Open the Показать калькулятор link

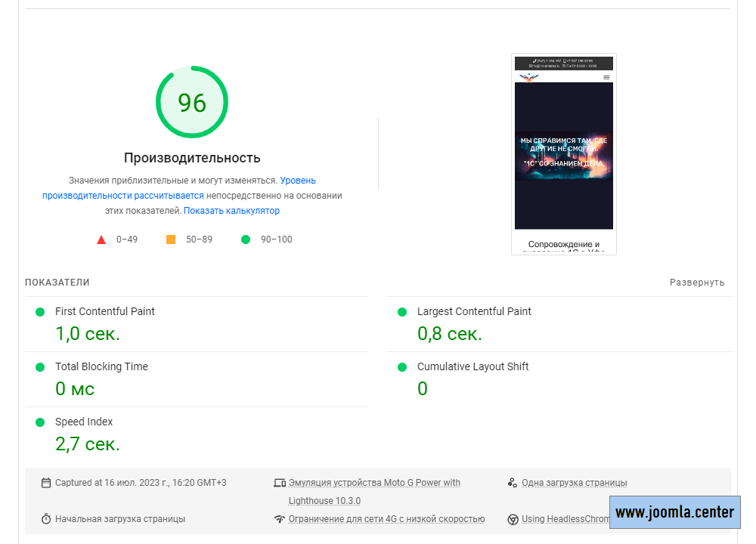click(231, 211)
